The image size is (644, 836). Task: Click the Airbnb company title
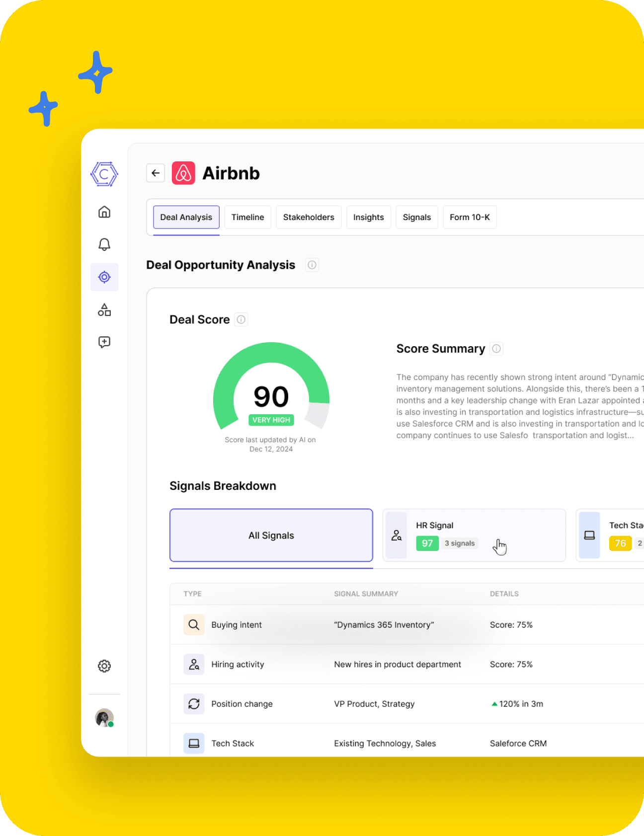tap(231, 173)
